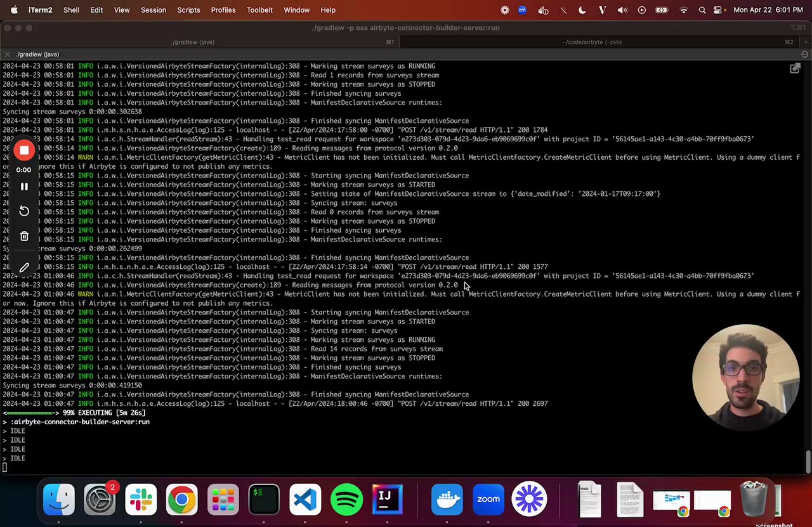Open the Session menu
The width and height of the screenshot is (812, 527).
(154, 10)
